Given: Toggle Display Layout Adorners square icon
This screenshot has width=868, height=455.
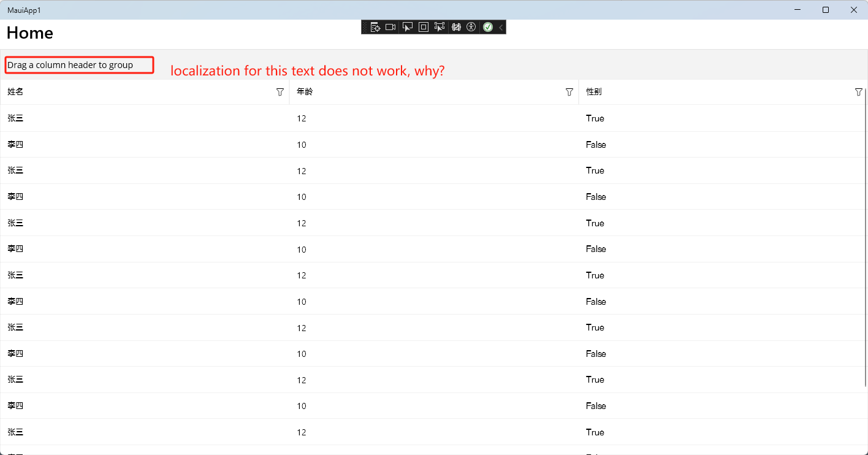Looking at the screenshot, I should pos(423,27).
